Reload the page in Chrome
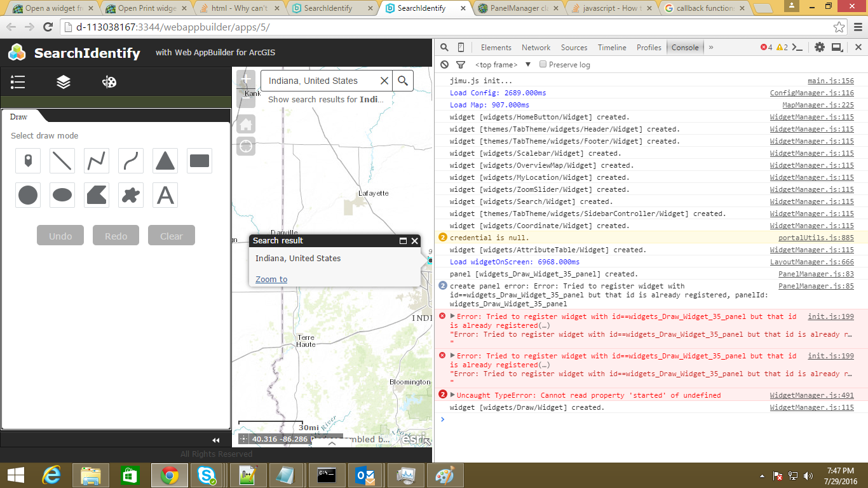This screenshot has width=868, height=488. pyautogui.click(x=48, y=27)
